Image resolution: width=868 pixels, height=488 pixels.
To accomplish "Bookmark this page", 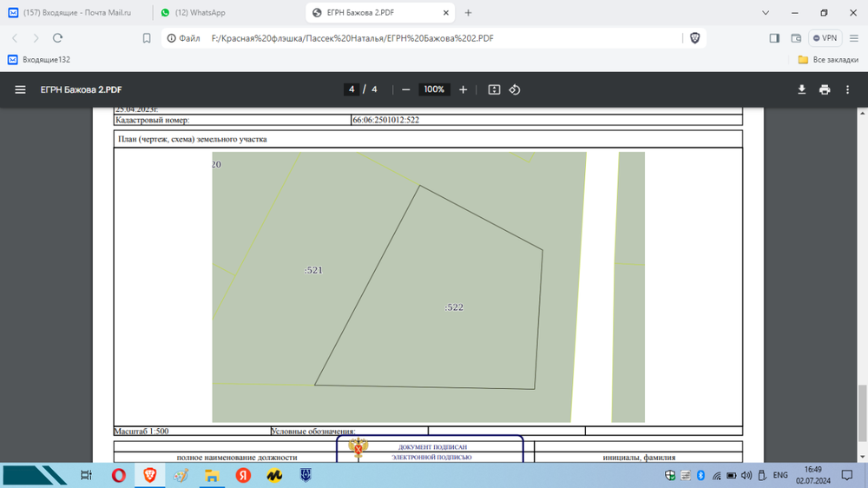I will [147, 38].
